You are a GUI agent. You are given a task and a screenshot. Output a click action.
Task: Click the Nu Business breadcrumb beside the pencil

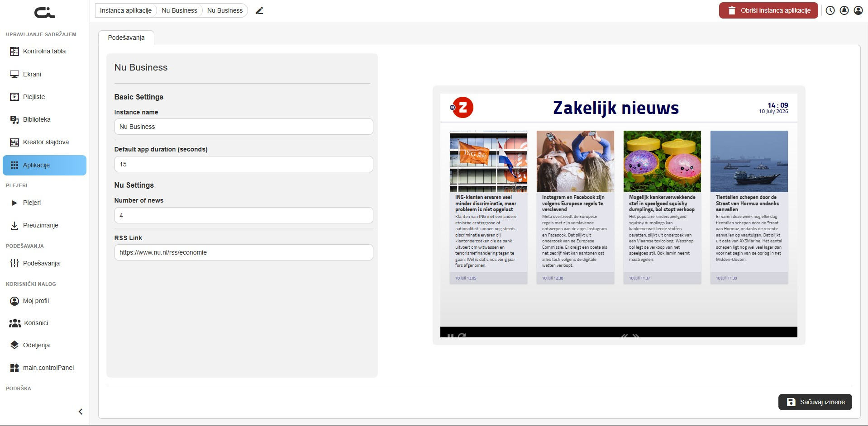225,10
